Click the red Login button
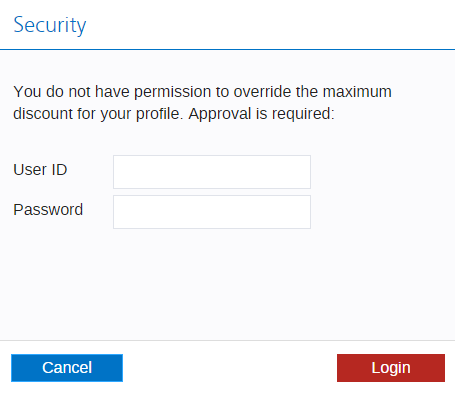Screen dimensions: 455x399 click(x=391, y=368)
